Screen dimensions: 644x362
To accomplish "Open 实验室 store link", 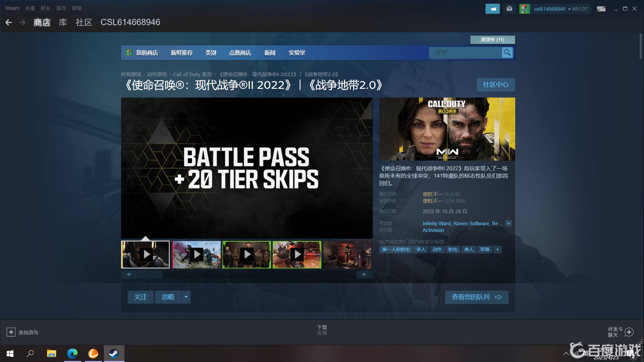I will coord(297,53).
